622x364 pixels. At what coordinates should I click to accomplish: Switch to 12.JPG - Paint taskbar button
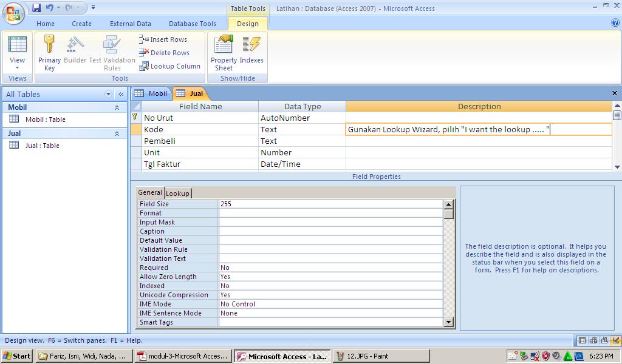pyautogui.click(x=381, y=356)
